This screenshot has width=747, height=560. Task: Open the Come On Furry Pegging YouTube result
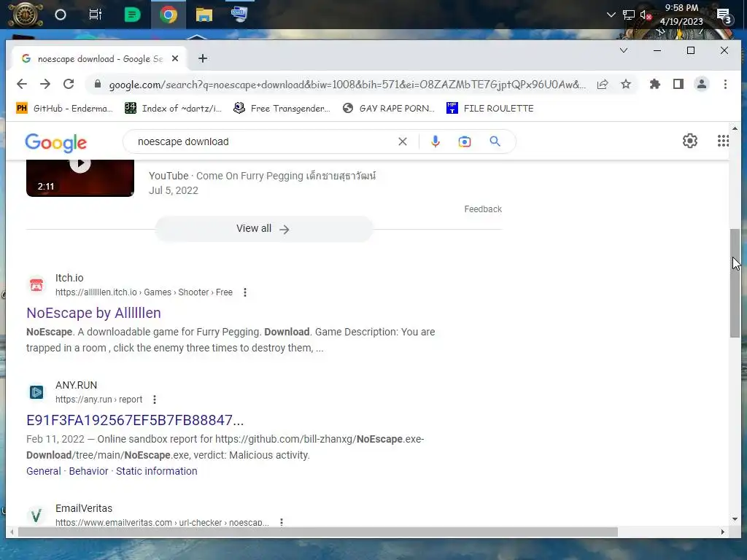point(262,176)
